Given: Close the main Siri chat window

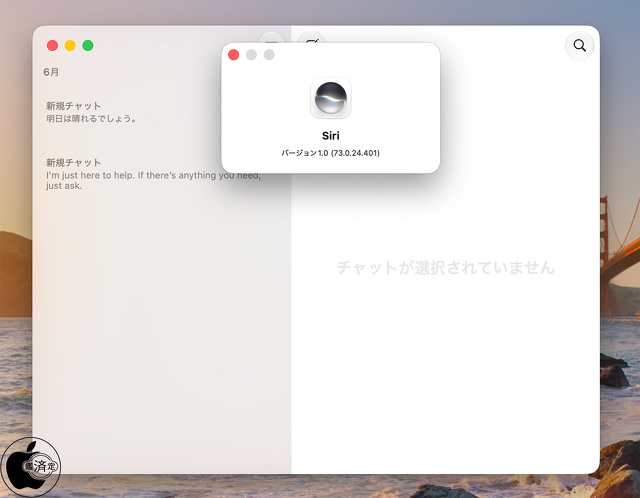Looking at the screenshot, I should pos(52,45).
